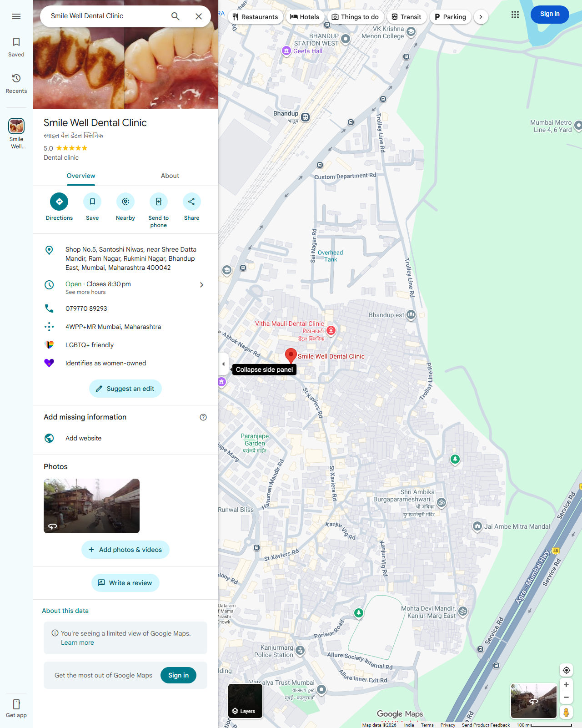582x728 pixels.
Task: Clear the search with X icon
Action: pos(199,16)
